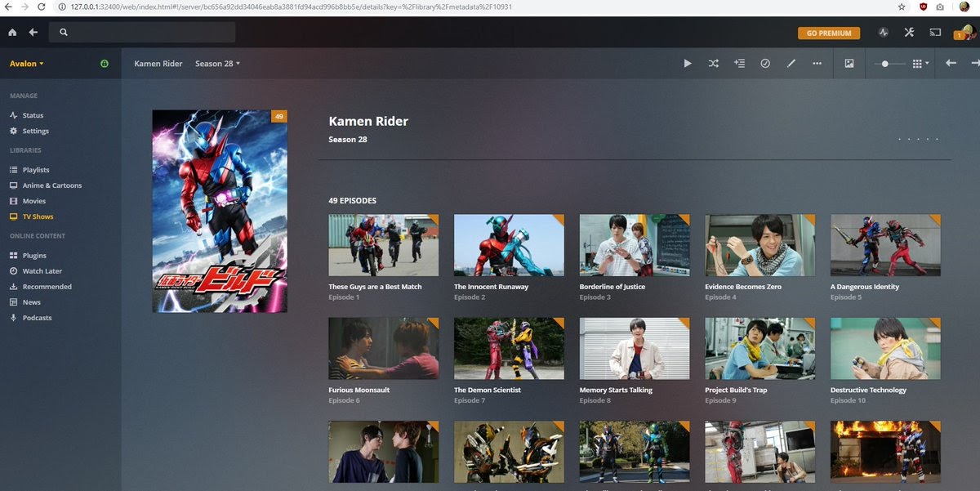Viewport: 980px width, 491px height.
Task: Click the Borderline of Justice title text
Action: (612, 287)
